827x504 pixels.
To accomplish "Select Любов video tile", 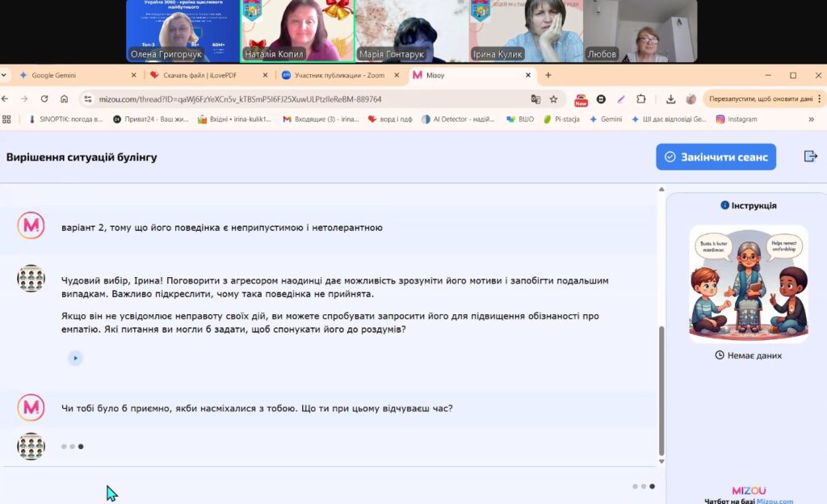I will [640, 31].
